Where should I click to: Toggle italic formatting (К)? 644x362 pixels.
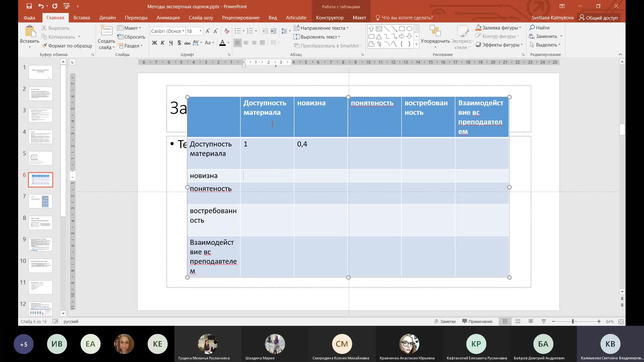click(163, 43)
